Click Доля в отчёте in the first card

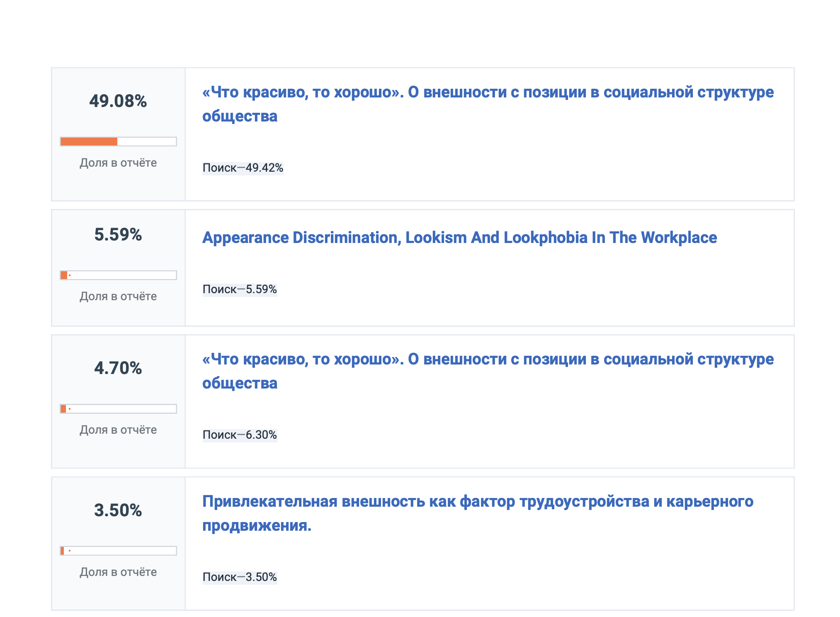coord(118,163)
